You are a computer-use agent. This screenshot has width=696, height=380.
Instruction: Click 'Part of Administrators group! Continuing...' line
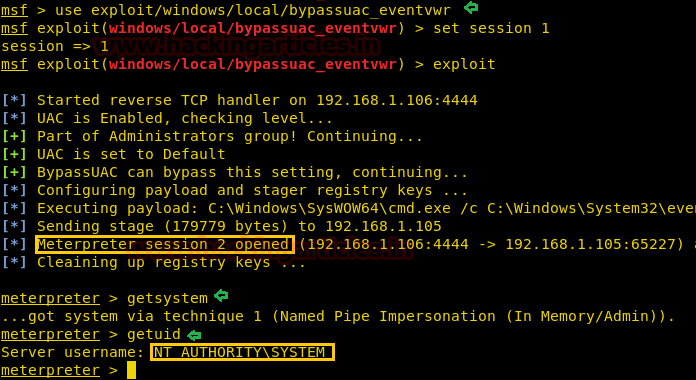coord(229,136)
